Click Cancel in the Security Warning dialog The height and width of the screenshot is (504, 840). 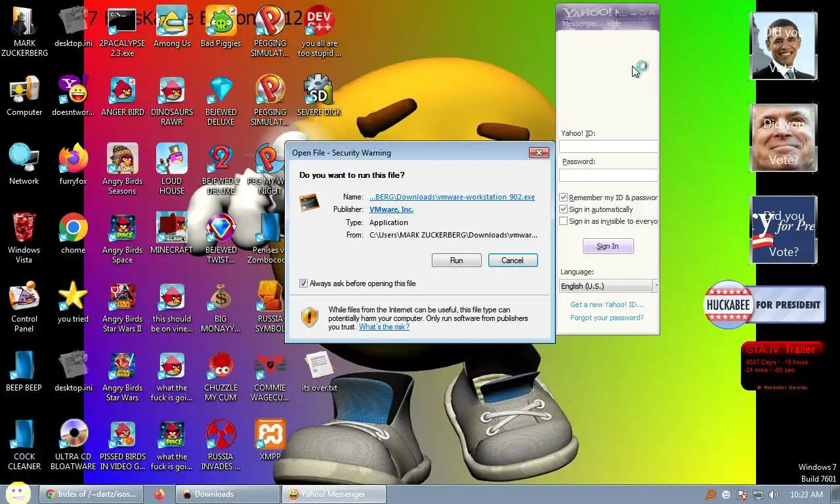[x=513, y=261]
